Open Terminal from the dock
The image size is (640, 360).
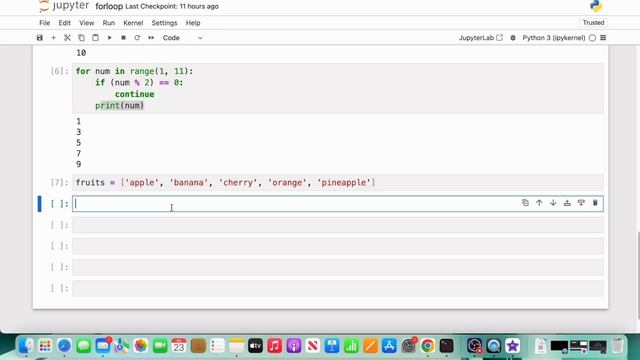[x=447, y=346]
